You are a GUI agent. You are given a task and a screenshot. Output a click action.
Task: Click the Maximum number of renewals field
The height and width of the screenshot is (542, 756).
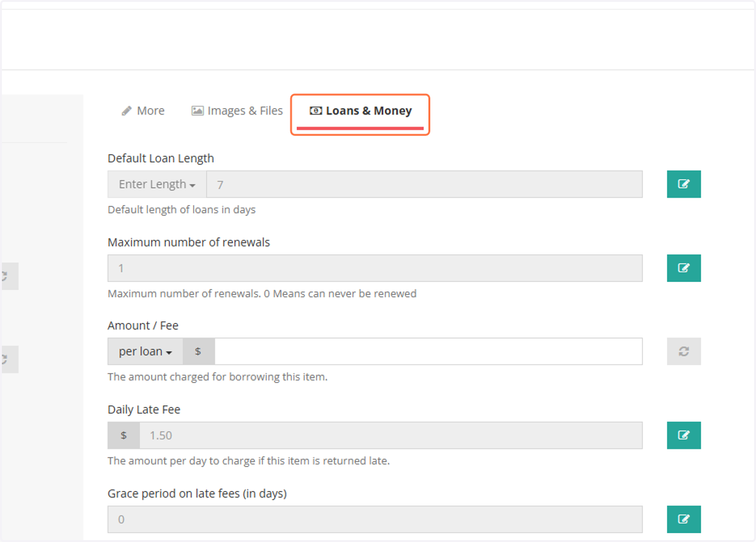pyautogui.click(x=375, y=268)
